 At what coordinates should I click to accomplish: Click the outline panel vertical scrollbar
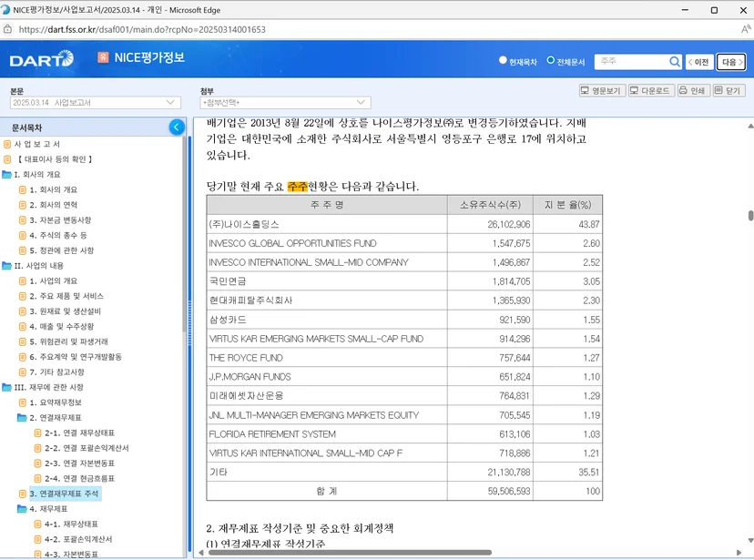click(x=184, y=236)
